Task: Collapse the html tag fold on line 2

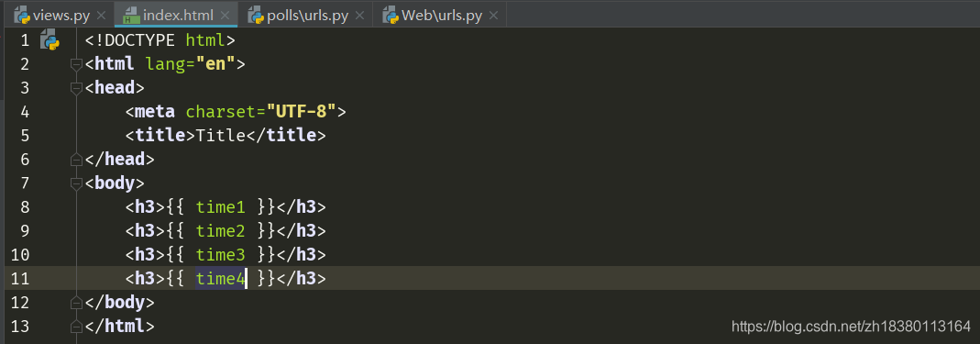Action: tap(76, 64)
